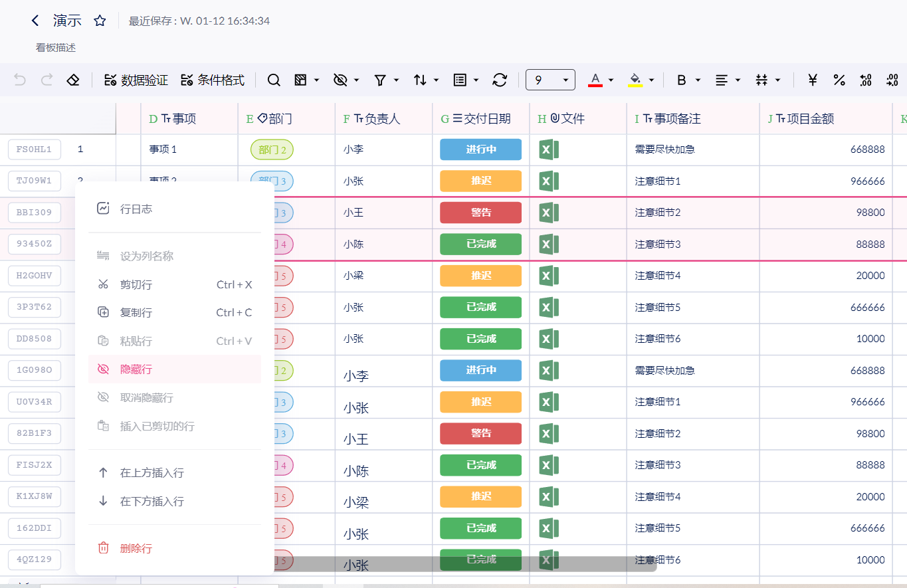Star the 演示 board as favorite

[x=100, y=21]
